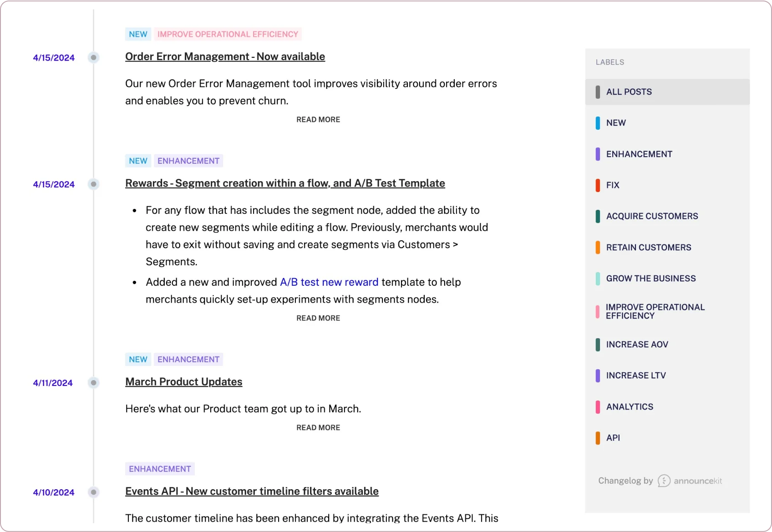Open the Rewards Segment creation post

(285, 183)
